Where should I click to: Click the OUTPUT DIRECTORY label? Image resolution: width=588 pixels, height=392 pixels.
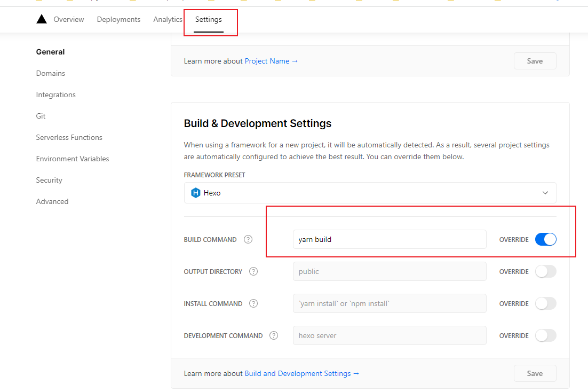[213, 271]
